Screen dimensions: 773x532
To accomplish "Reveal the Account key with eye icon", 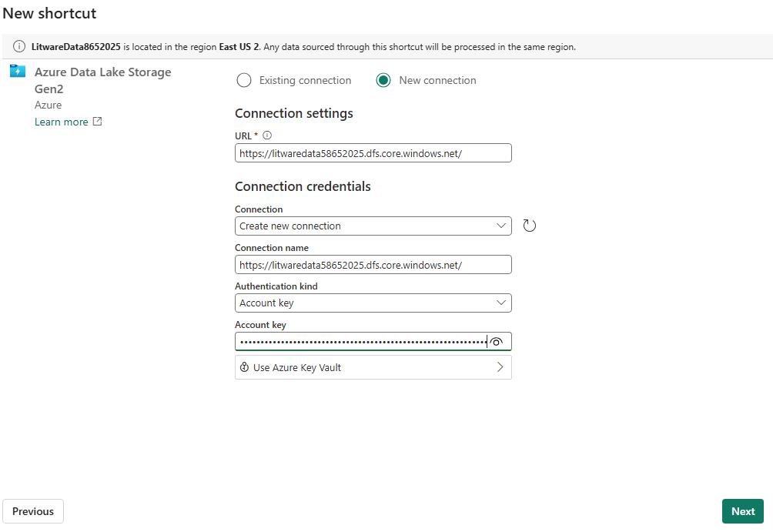I will [x=497, y=342].
